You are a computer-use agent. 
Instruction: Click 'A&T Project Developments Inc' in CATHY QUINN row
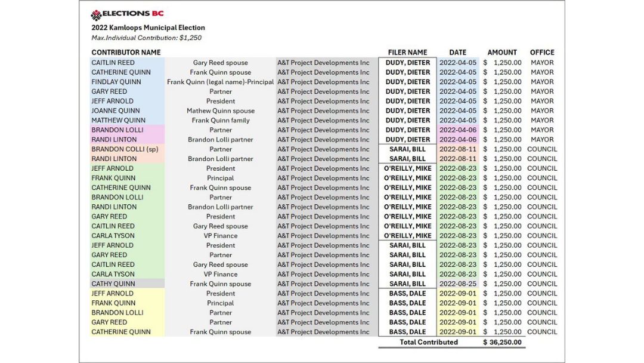pos(323,284)
